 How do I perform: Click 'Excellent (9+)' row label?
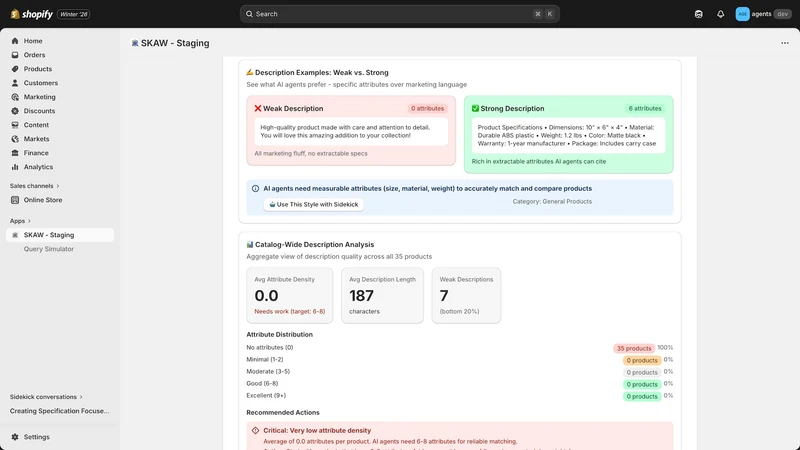266,396
